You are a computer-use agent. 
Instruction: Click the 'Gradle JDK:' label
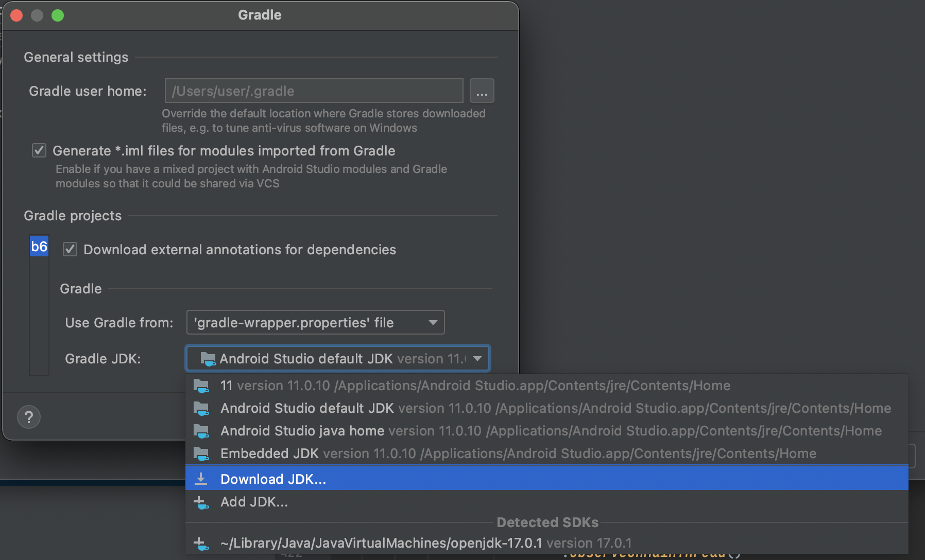coord(103,359)
